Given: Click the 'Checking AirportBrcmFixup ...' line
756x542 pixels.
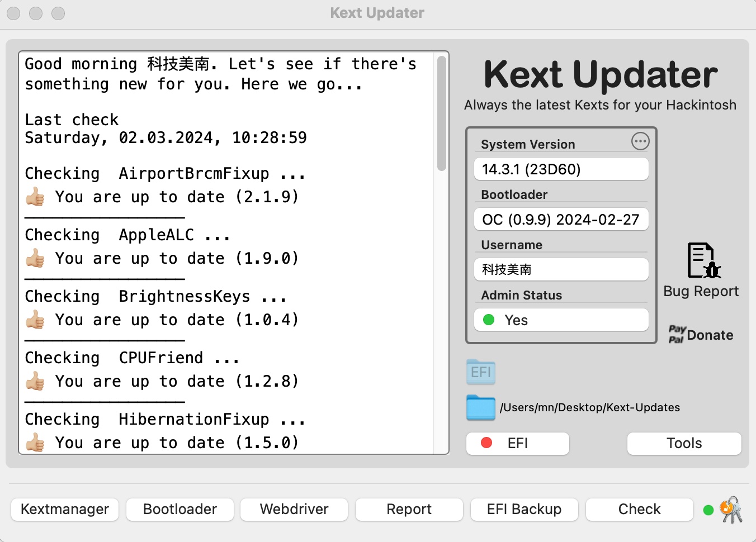Looking at the screenshot, I should (x=165, y=174).
